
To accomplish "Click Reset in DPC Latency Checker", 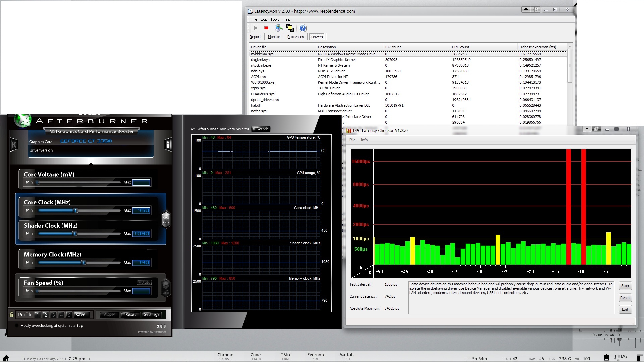I will 625,298.
